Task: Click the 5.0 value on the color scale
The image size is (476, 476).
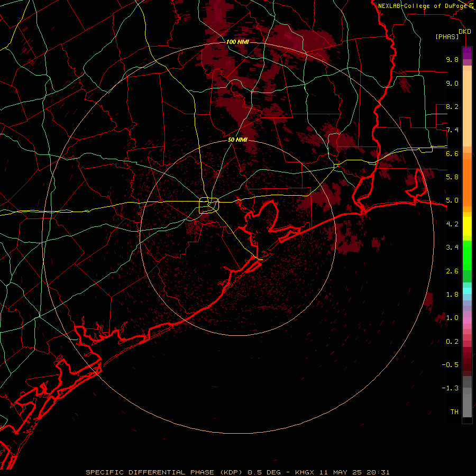Action: [x=452, y=200]
